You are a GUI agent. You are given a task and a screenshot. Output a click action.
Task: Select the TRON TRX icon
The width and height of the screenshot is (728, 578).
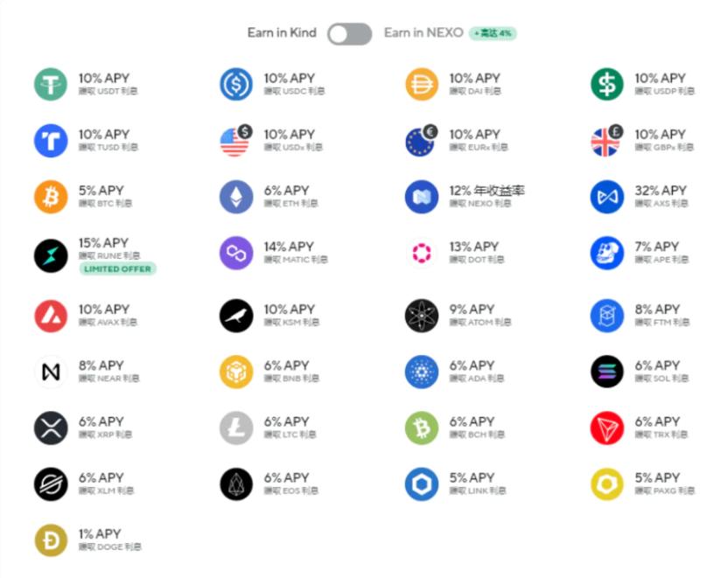(x=607, y=428)
